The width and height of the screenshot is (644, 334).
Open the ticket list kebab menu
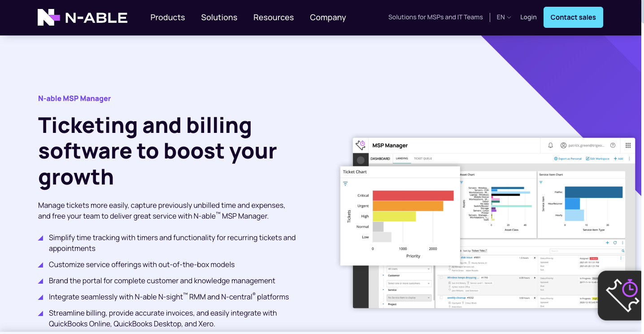[x=622, y=242]
